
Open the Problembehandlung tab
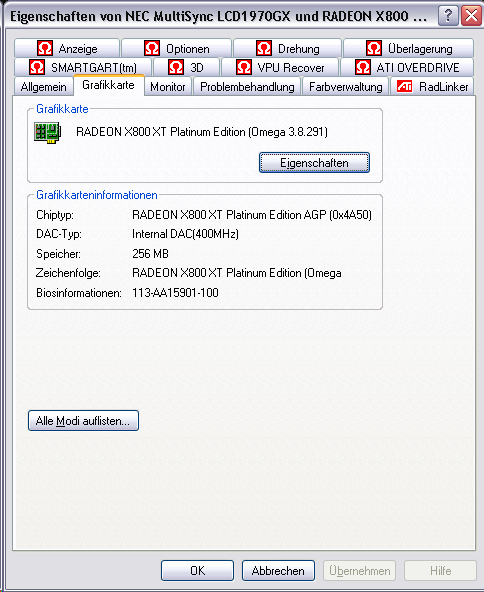247,87
